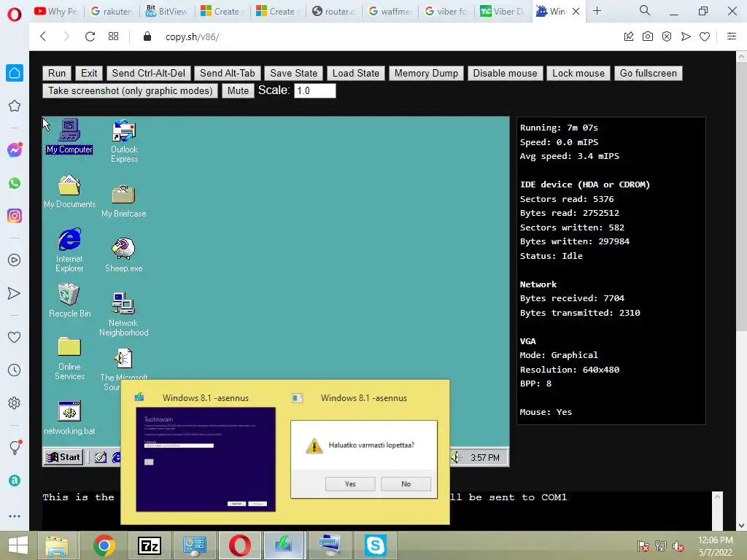The image size is (747, 560).
Task: Select My Briefcase desktop icon
Action: (x=123, y=201)
